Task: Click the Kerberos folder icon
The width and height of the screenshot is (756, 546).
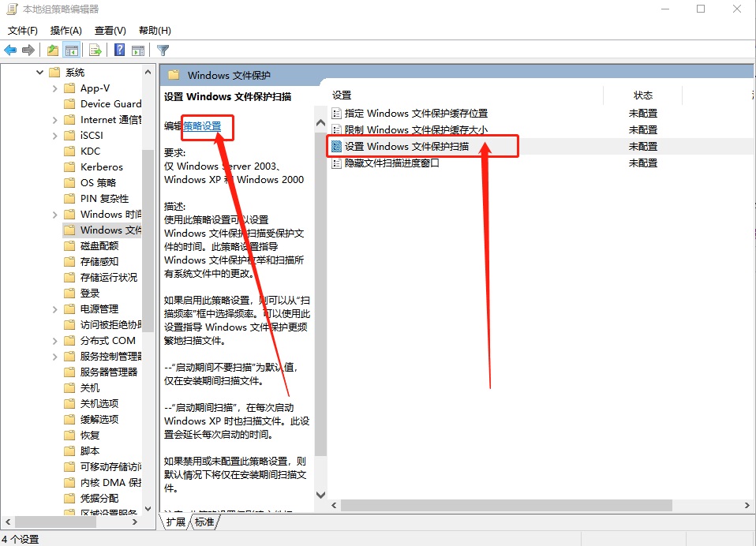Action: pos(70,167)
